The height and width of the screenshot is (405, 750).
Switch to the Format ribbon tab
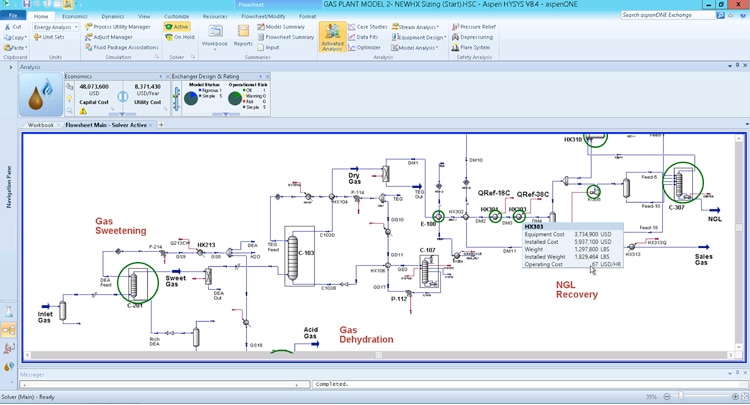coord(307,16)
